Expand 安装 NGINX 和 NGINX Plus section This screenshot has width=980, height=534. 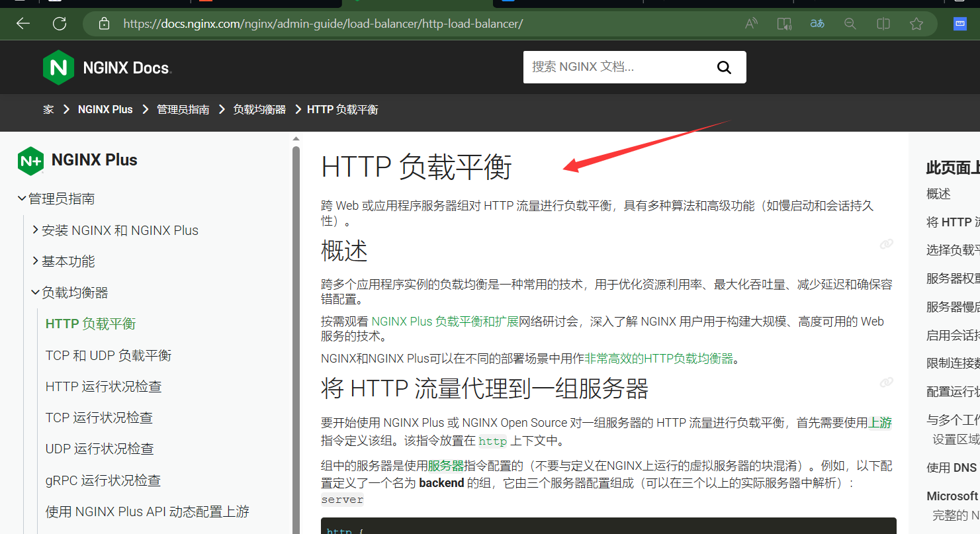click(x=36, y=230)
